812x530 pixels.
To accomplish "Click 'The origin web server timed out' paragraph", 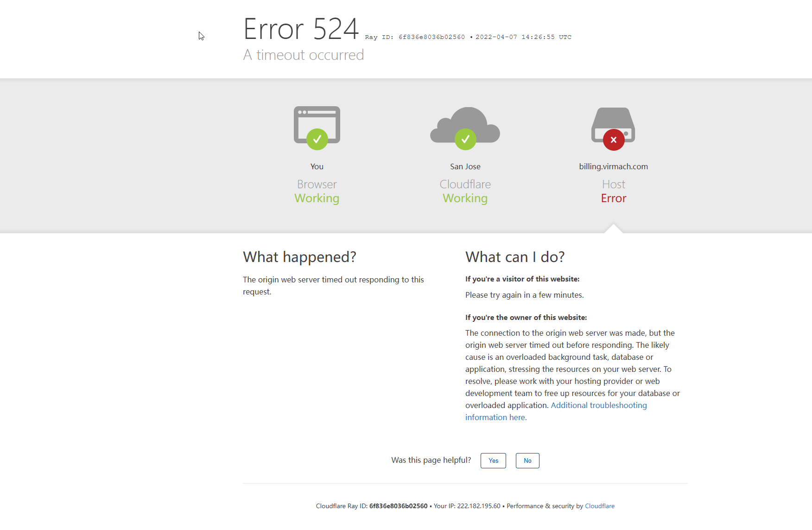I will pyautogui.click(x=333, y=286).
